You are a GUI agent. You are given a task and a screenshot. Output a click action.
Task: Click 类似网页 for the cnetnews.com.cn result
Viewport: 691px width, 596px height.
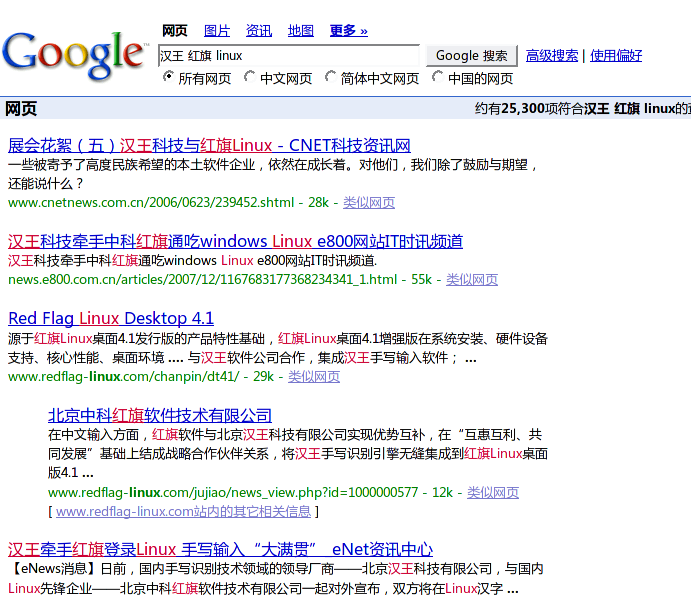369,202
